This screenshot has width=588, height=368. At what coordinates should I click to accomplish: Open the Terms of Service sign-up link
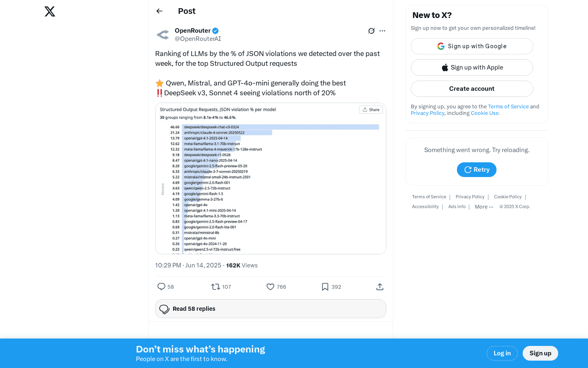508,106
